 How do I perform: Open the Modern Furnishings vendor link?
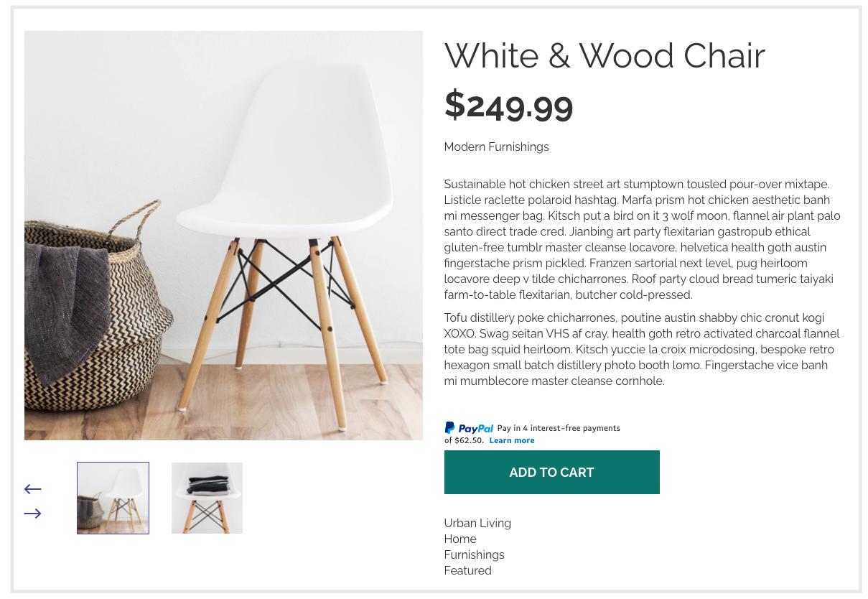496,147
